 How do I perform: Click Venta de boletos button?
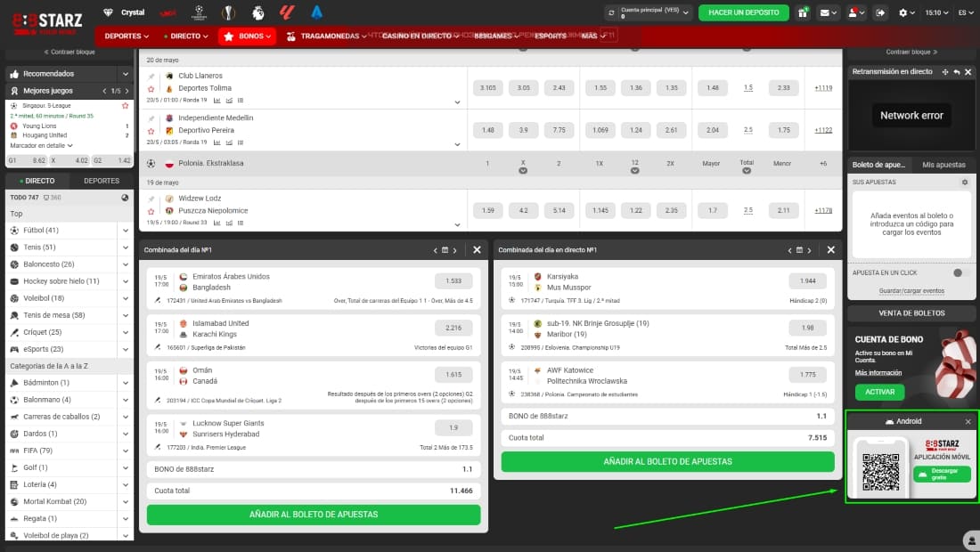pos(911,313)
